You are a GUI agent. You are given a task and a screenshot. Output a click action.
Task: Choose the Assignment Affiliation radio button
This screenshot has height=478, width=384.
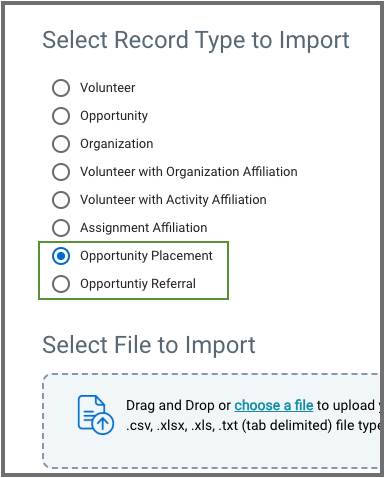(61, 228)
